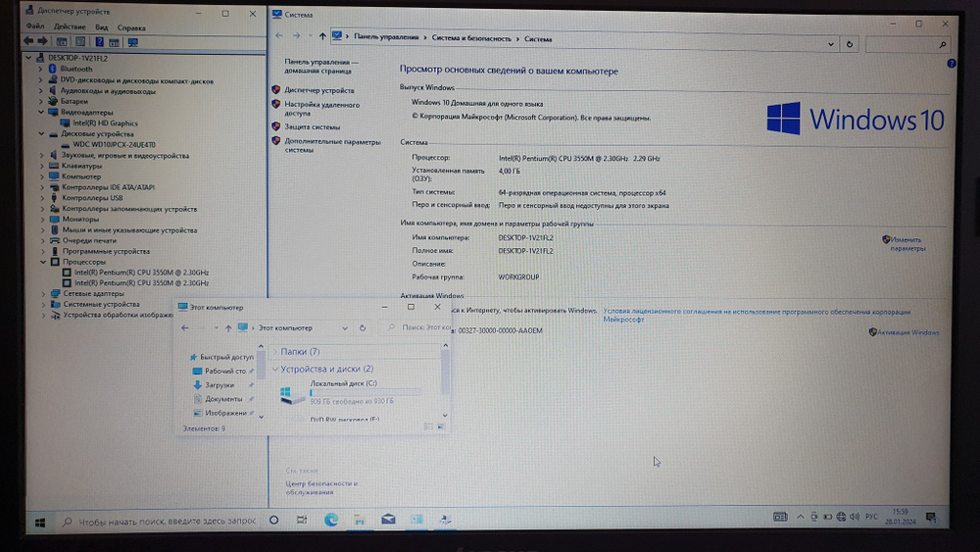Open the Mail app from taskbar
Image resolution: width=980 pixels, height=552 pixels.
[387, 520]
